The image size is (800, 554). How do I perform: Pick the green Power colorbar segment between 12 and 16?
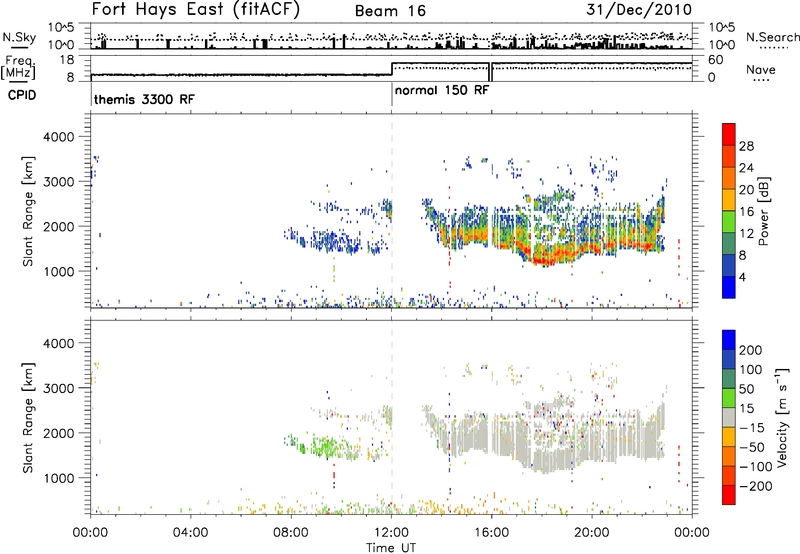coord(729,221)
